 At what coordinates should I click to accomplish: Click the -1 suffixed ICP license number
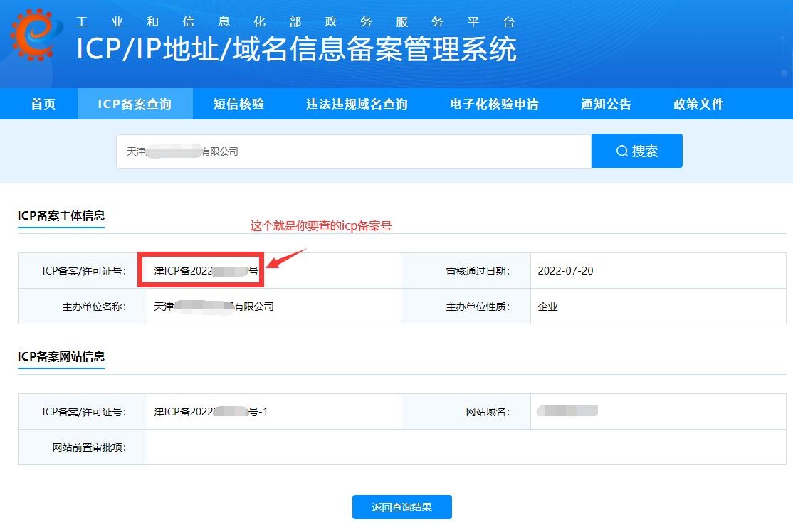tap(210, 411)
